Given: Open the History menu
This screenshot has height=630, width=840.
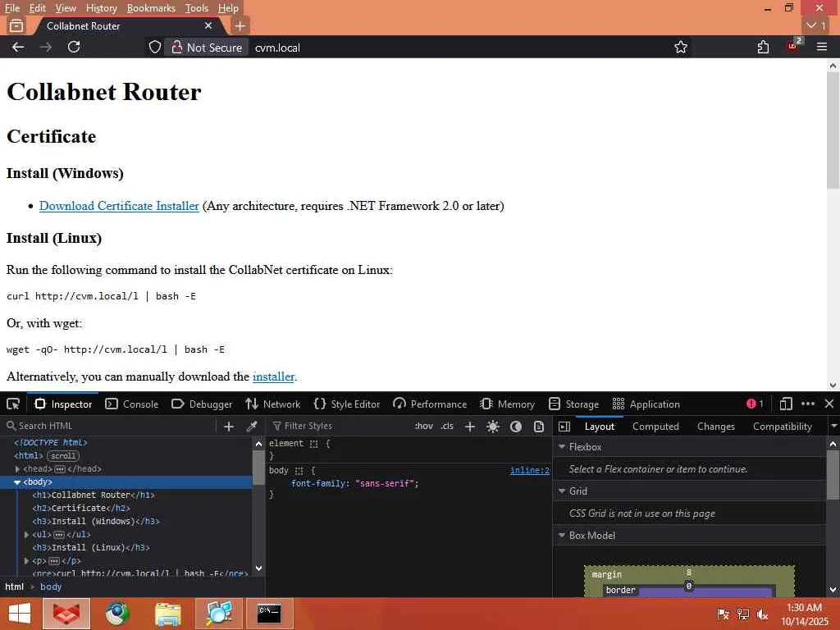Looking at the screenshot, I should [x=101, y=8].
